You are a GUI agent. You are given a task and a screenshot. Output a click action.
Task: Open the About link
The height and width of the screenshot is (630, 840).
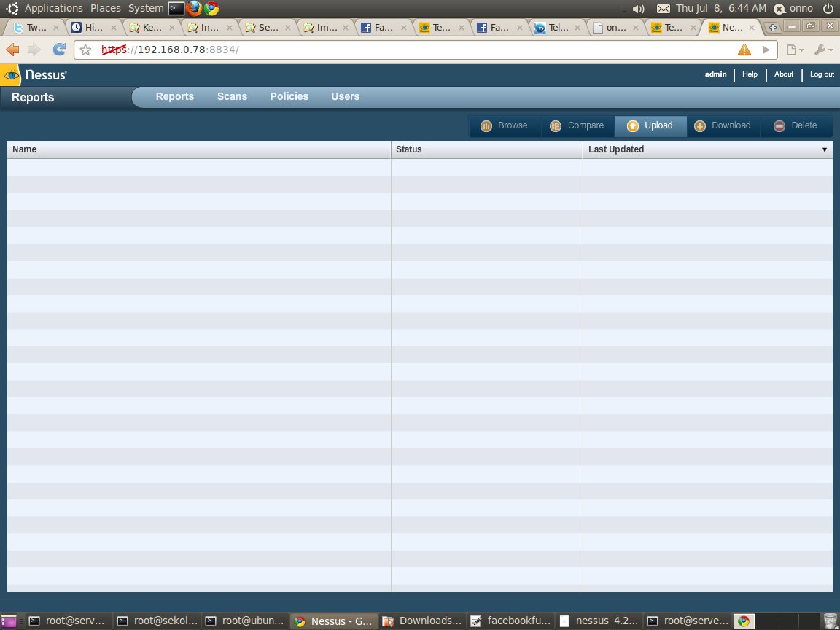tap(783, 74)
